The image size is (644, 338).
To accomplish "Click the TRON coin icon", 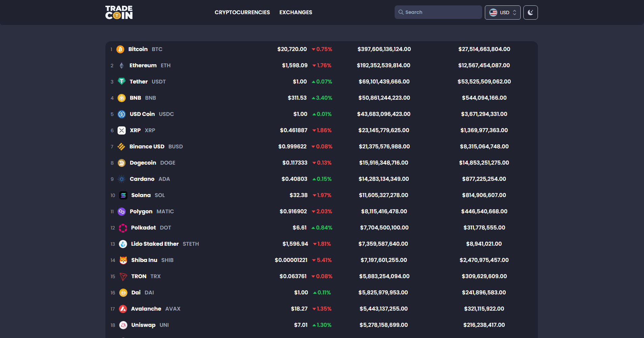I will coord(123,276).
